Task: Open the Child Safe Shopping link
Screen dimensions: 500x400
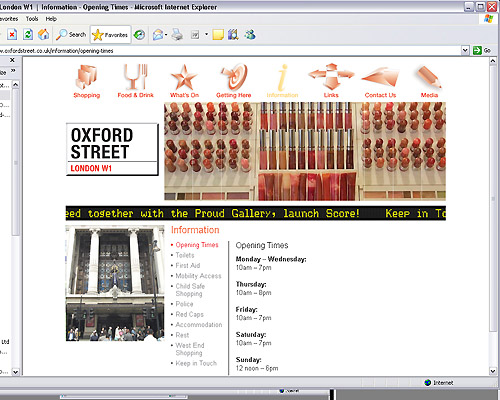Action: click(x=190, y=290)
